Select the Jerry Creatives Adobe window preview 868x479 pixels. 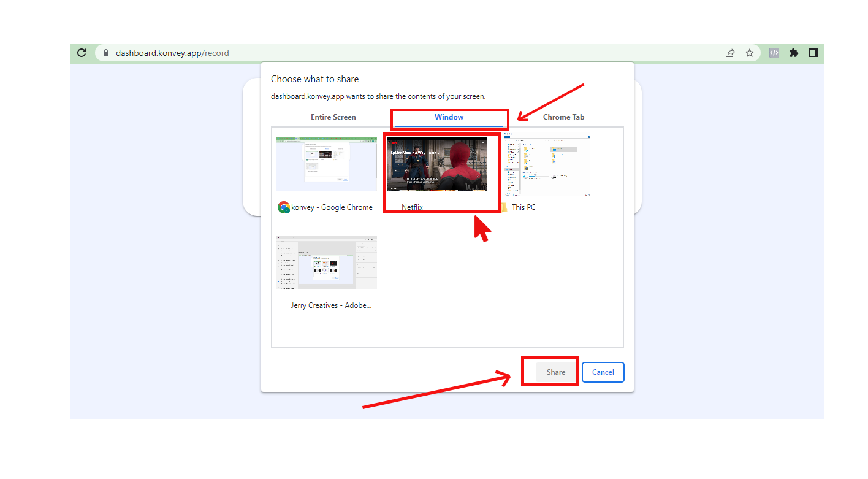point(326,262)
